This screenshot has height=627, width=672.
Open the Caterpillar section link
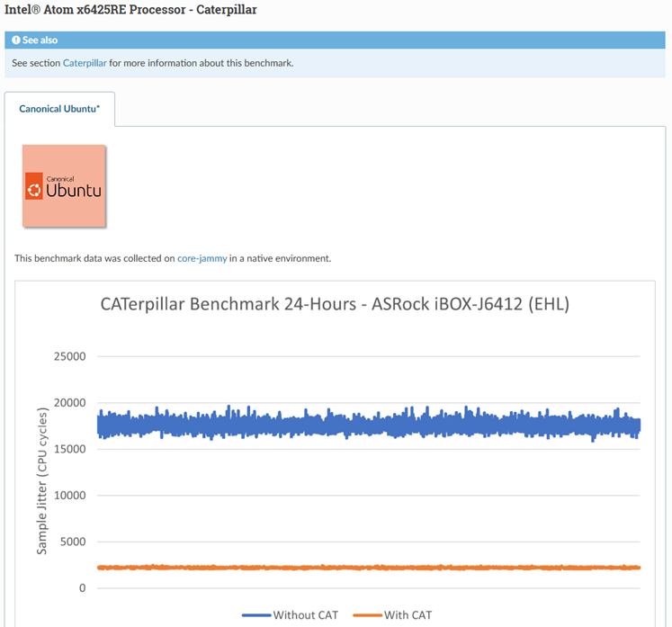[x=85, y=63]
